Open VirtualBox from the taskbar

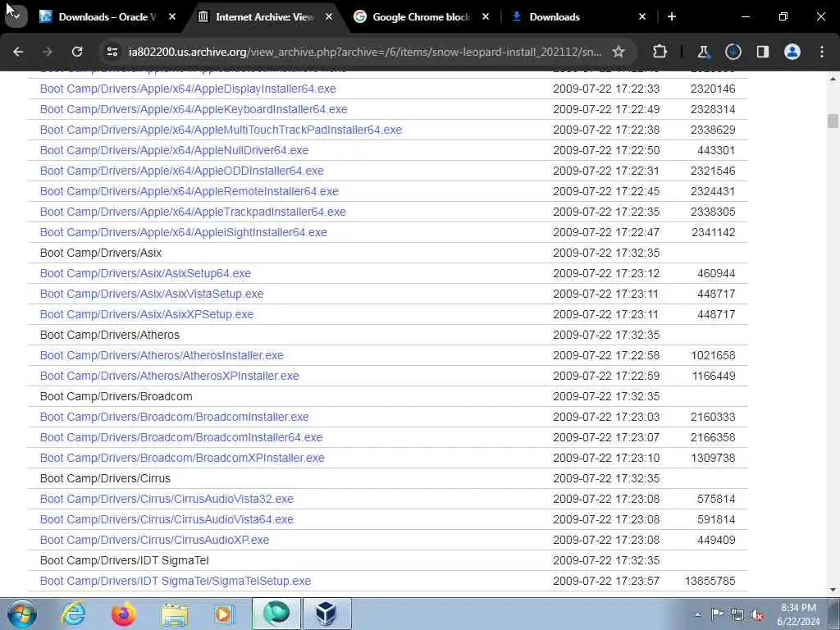tap(326, 614)
